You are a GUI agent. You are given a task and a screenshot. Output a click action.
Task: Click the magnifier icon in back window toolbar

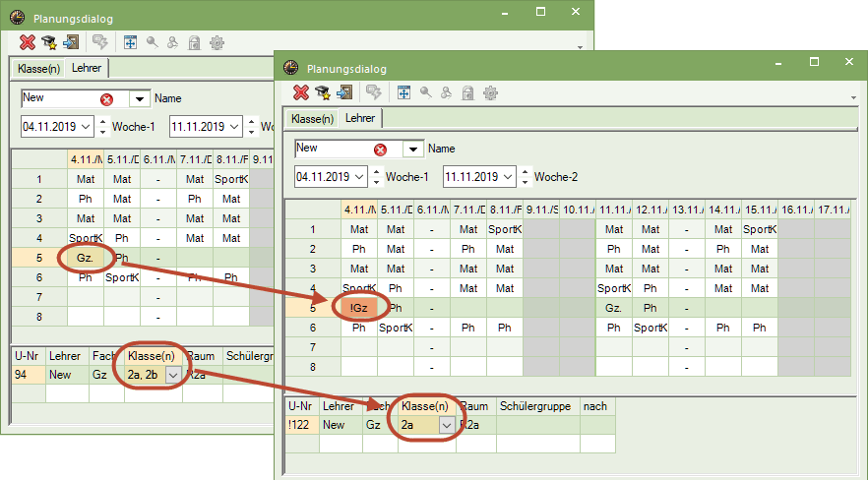[153, 42]
